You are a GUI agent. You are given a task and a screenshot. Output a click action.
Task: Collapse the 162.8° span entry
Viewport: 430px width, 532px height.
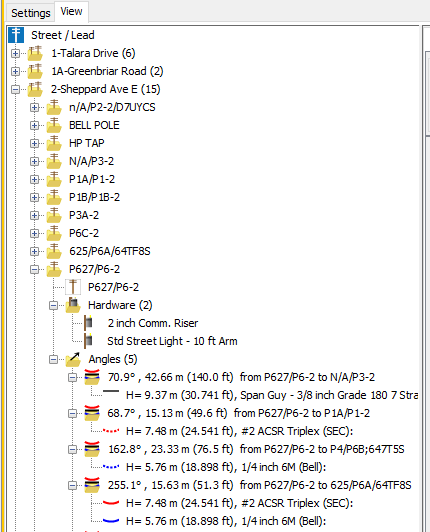click(x=72, y=449)
